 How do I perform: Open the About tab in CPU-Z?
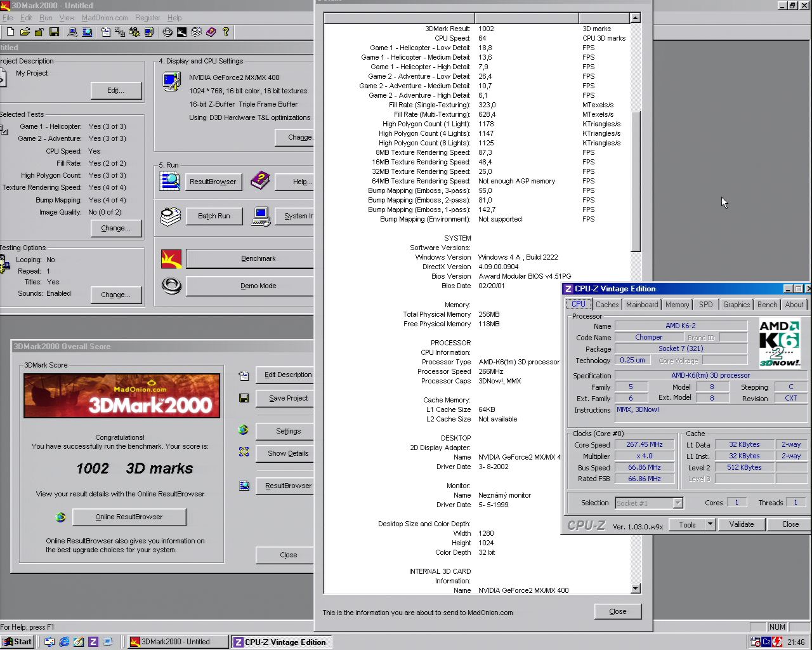click(794, 305)
